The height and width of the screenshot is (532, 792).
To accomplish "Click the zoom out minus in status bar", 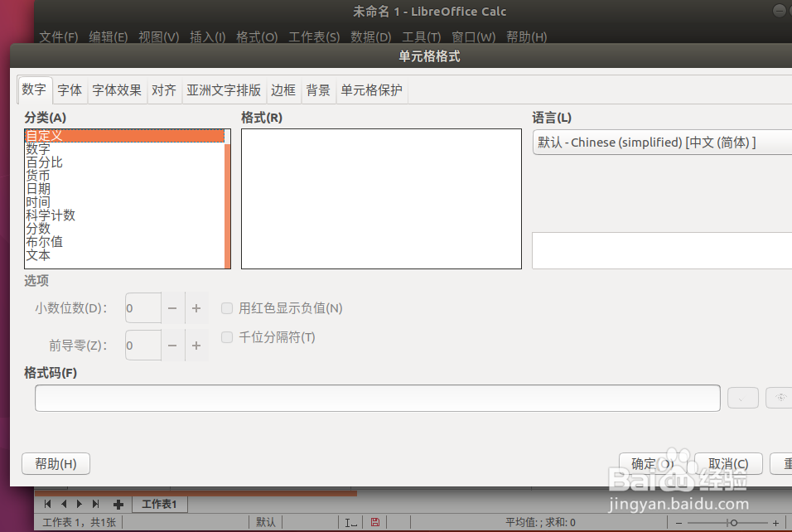I will [679, 523].
